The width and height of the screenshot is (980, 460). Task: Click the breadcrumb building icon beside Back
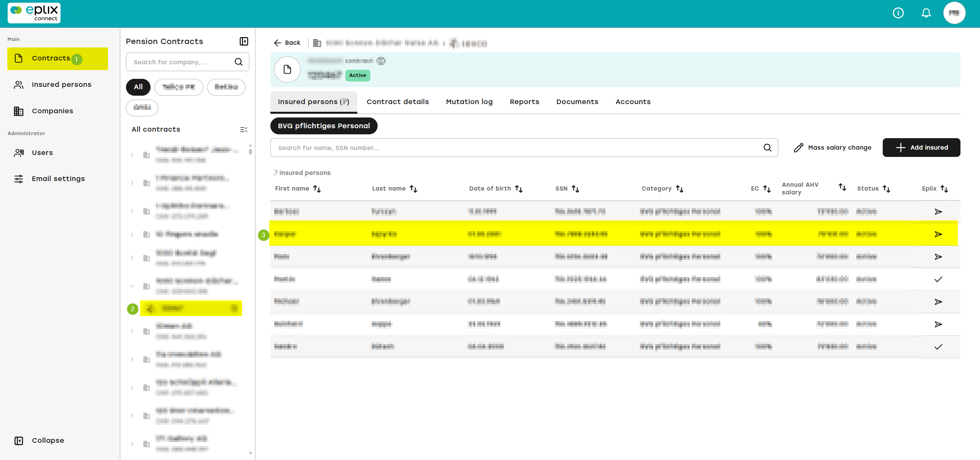[x=317, y=43]
